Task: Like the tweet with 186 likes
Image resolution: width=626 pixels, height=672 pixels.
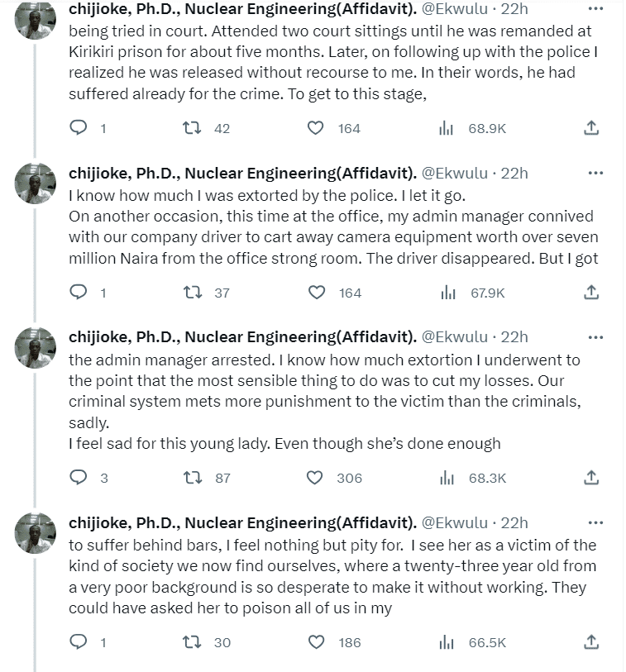Action: coord(315,642)
